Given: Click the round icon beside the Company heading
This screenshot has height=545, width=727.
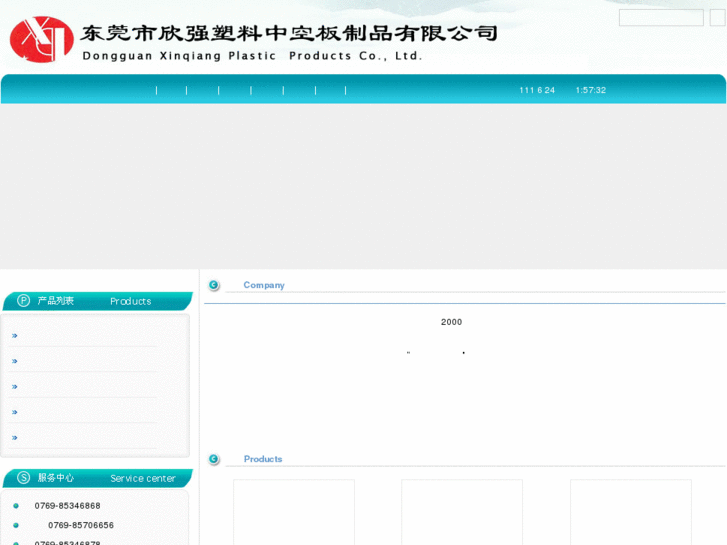Looking at the screenshot, I should 214,285.
